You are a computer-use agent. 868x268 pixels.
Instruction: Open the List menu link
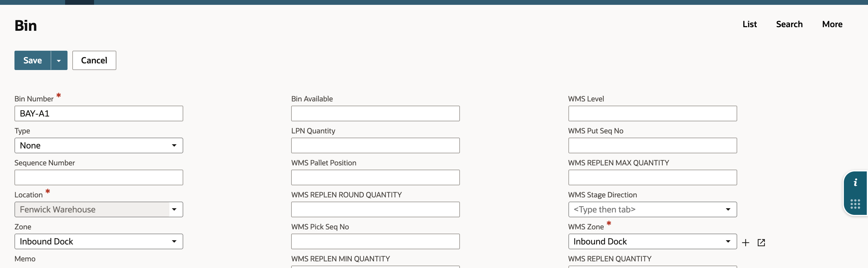(749, 24)
